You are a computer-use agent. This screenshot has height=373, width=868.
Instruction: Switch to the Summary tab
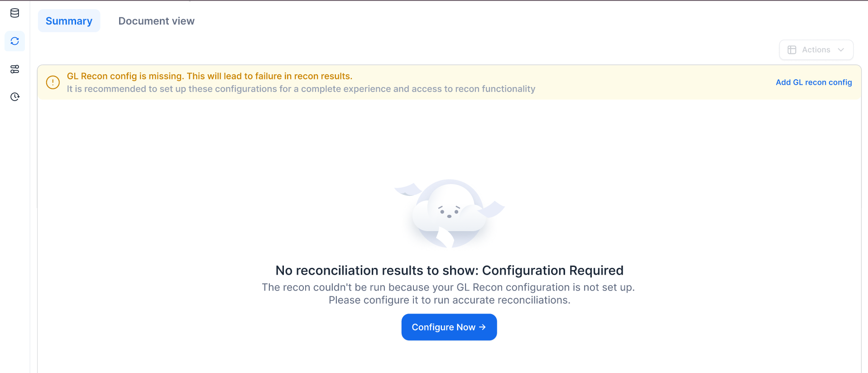(69, 21)
